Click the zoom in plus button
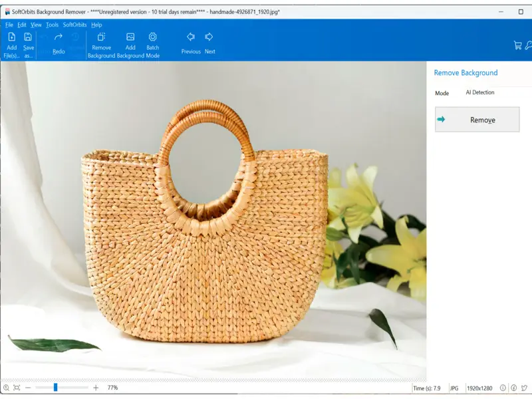This screenshot has width=532, height=399. coord(96,388)
